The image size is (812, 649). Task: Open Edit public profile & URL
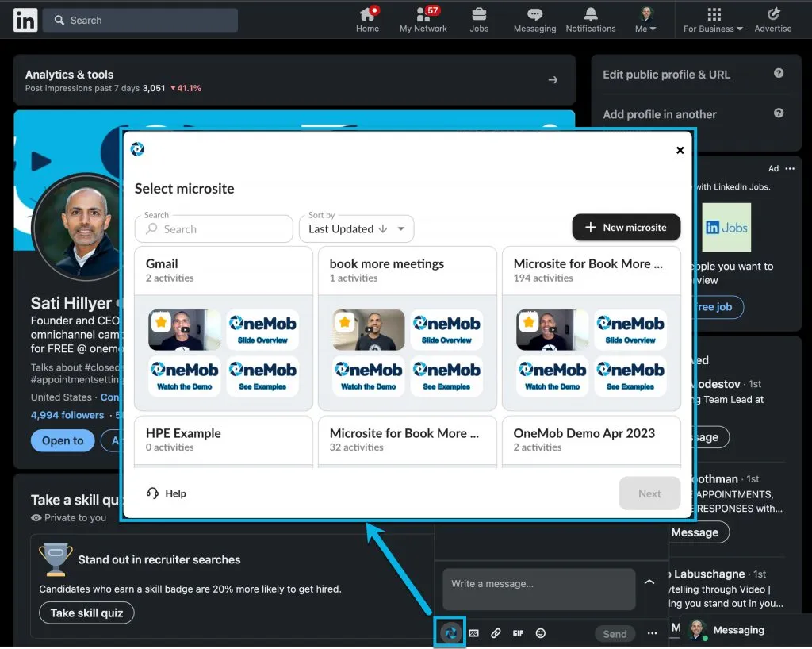point(666,75)
